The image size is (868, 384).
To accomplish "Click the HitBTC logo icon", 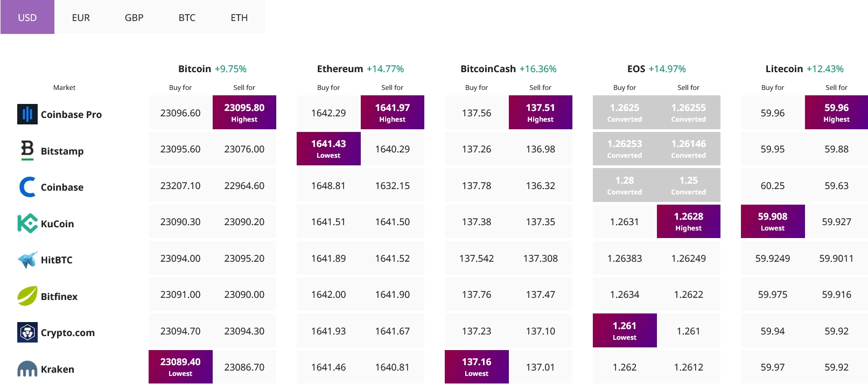I will pos(27,260).
